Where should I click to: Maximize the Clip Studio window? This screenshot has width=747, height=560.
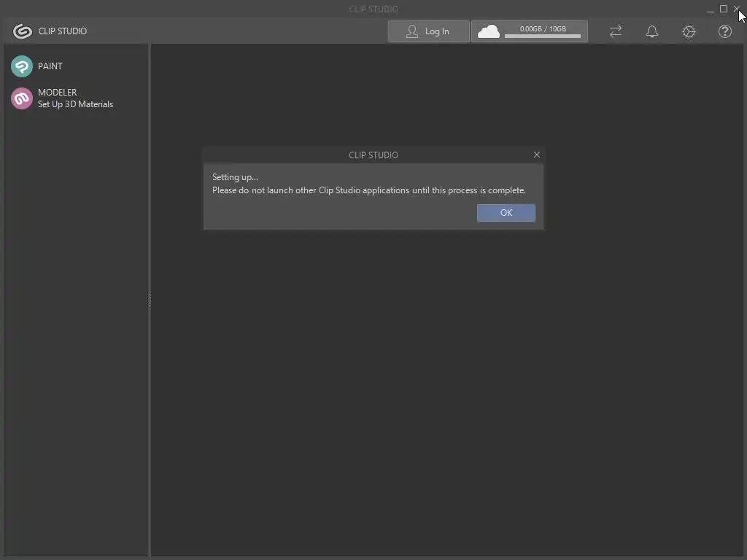[x=723, y=9]
